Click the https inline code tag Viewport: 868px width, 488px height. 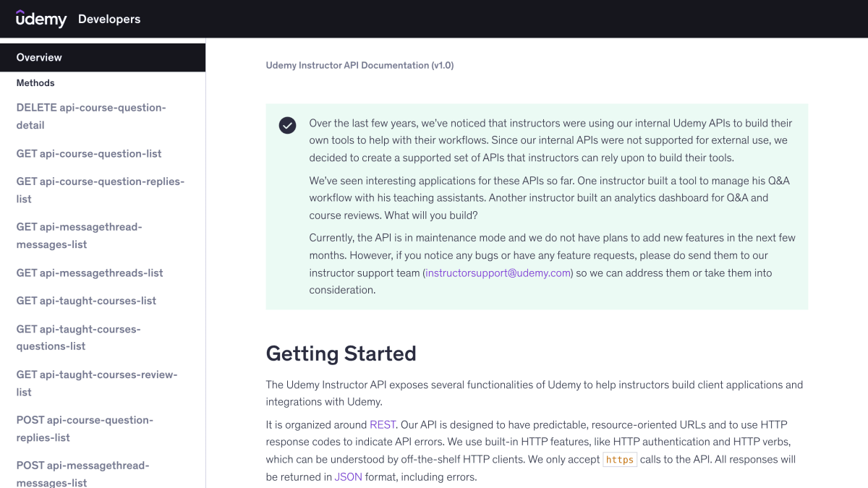point(620,460)
